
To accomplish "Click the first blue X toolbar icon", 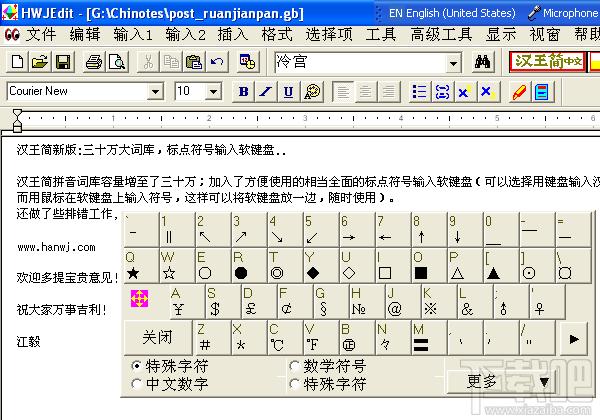I will coord(465,92).
